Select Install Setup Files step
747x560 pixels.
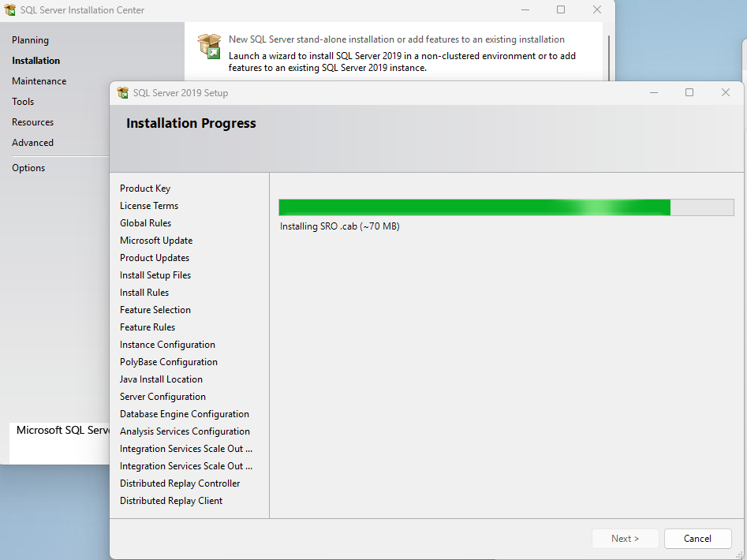click(155, 275)
